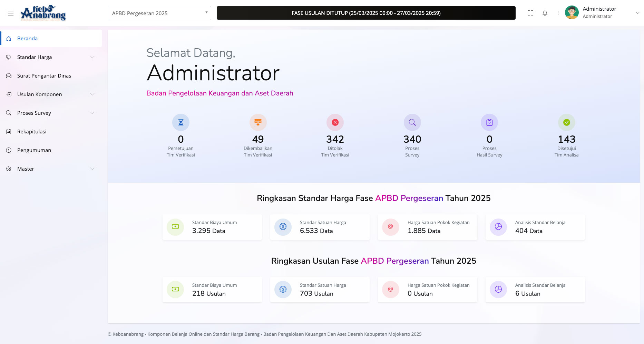The image size is (644, 344).
Task: Toggle the hamburger sidebar menu icon
Action: pyautogui.click(x=11, y=13)
